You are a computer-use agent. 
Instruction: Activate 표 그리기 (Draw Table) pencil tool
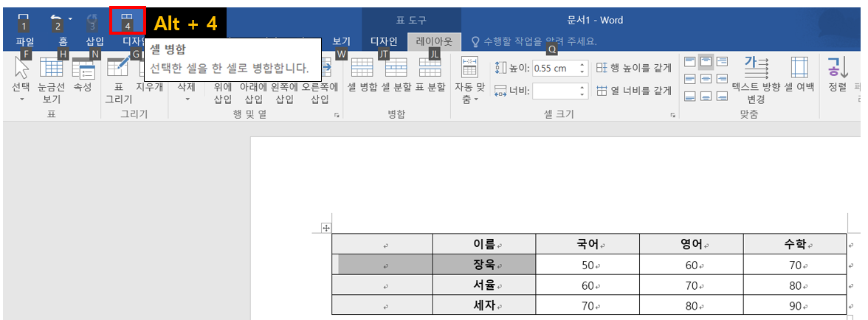point(118,82)
